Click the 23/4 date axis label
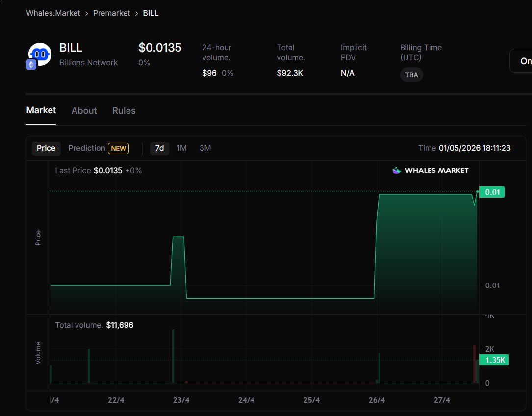The width and height of the screenshot is (532, 416). click(x=181, y=400)
